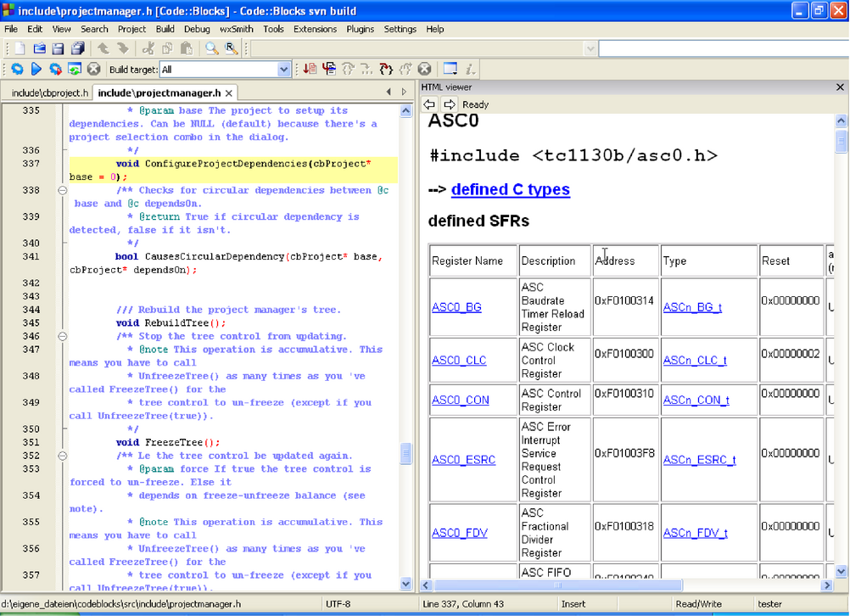Save the current file via floppy icon
The image size is (850, 616).
click(58, 49)
